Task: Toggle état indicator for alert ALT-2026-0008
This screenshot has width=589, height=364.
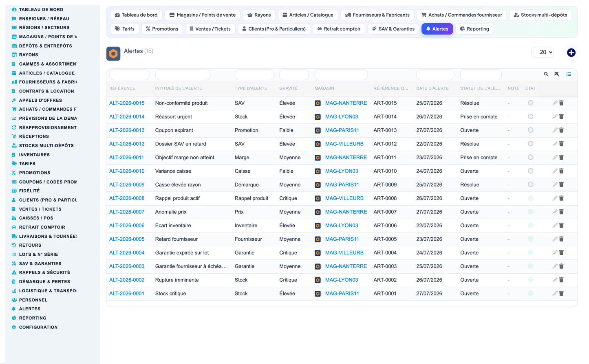Action: (530, 198)
